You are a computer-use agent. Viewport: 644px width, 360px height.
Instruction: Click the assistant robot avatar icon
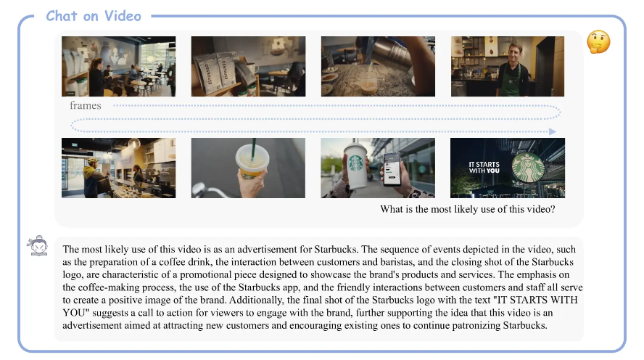point(38,246)
